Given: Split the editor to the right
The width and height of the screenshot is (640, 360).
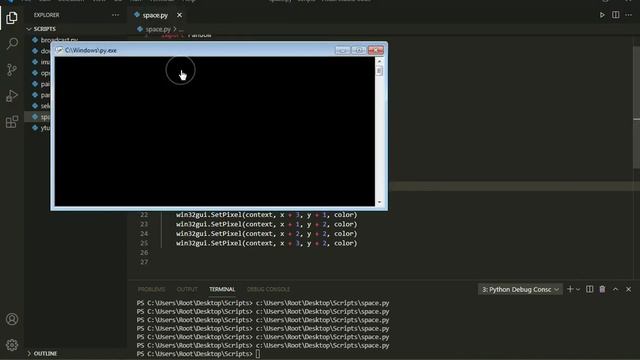Looking at the screenshot, I should (616, 15).
